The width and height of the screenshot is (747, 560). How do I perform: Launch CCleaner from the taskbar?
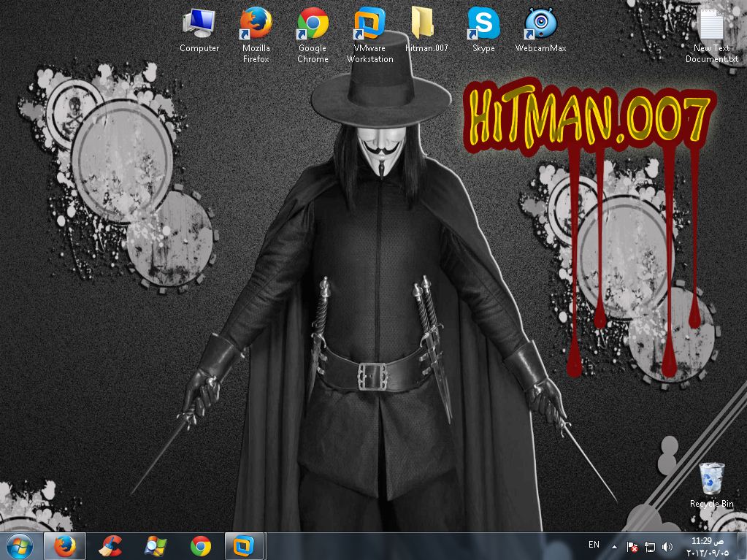110,545
